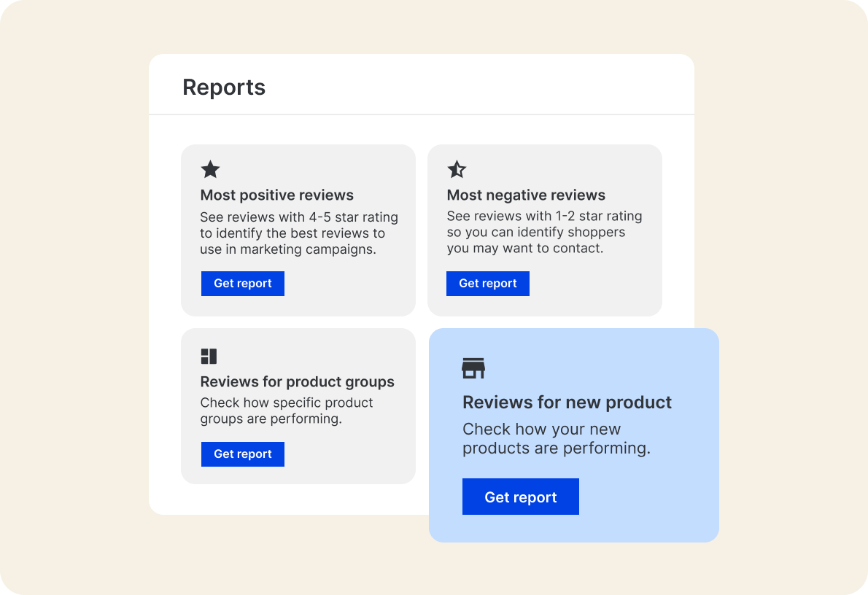Select the "Most negative reviews" title

(x=526, y=195)
